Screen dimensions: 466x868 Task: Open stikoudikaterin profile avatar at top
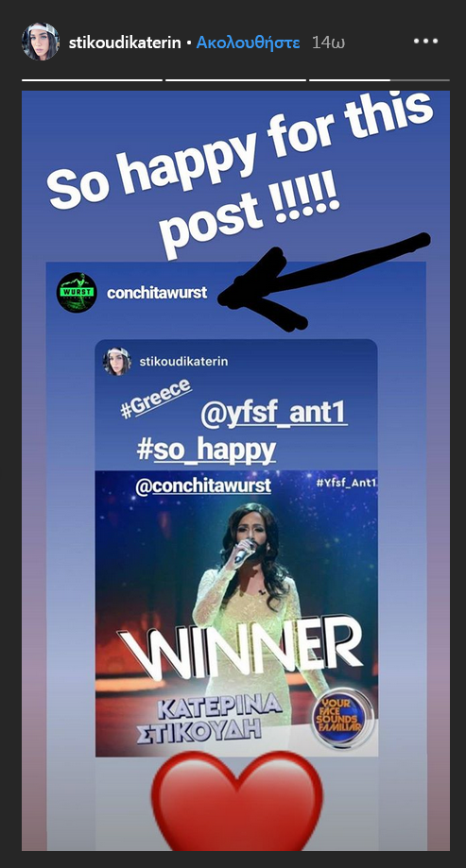[x=41, y=42]
